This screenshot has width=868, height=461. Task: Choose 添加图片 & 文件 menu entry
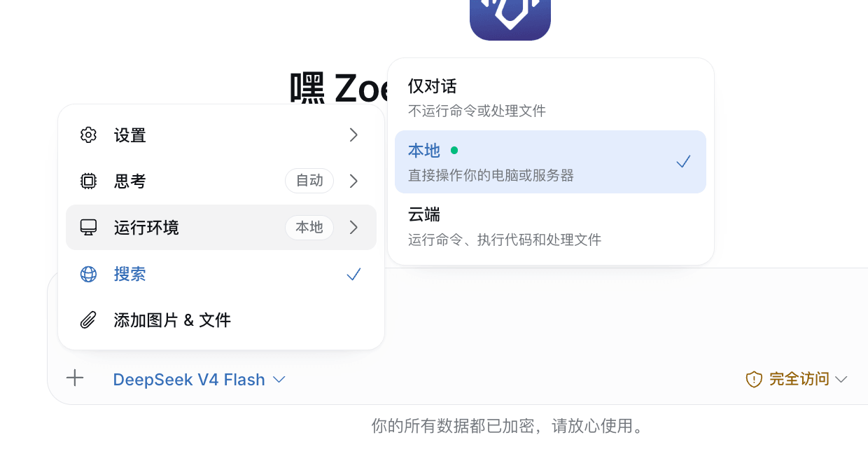coord(221,320)
